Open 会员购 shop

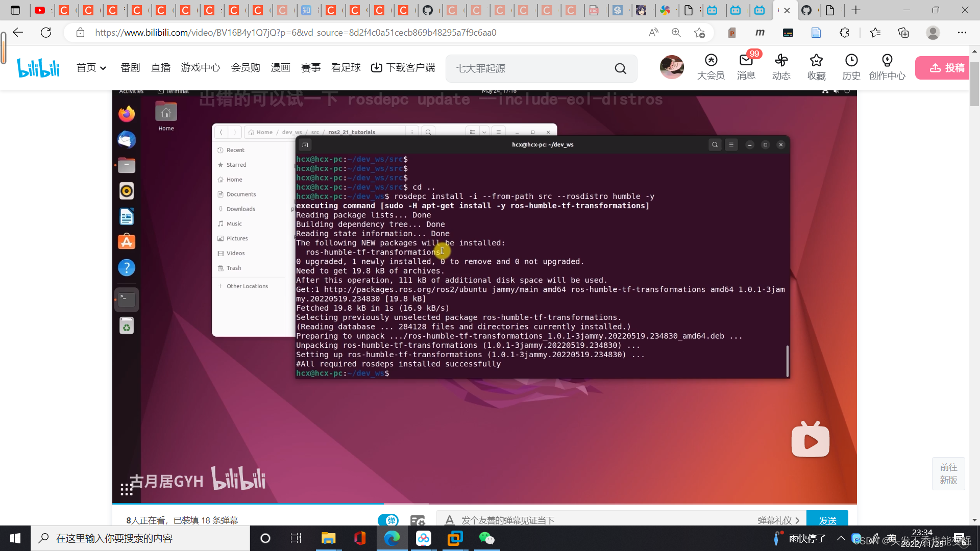point(246,68)
